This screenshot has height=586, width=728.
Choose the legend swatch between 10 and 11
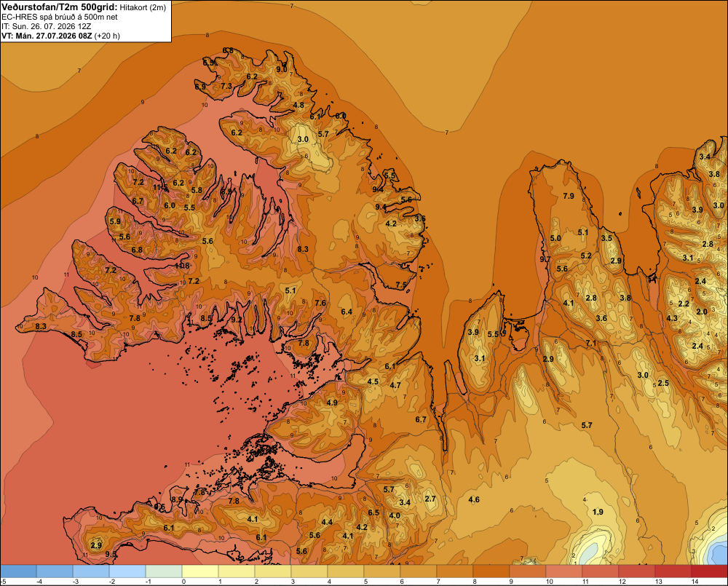point(563,571)
